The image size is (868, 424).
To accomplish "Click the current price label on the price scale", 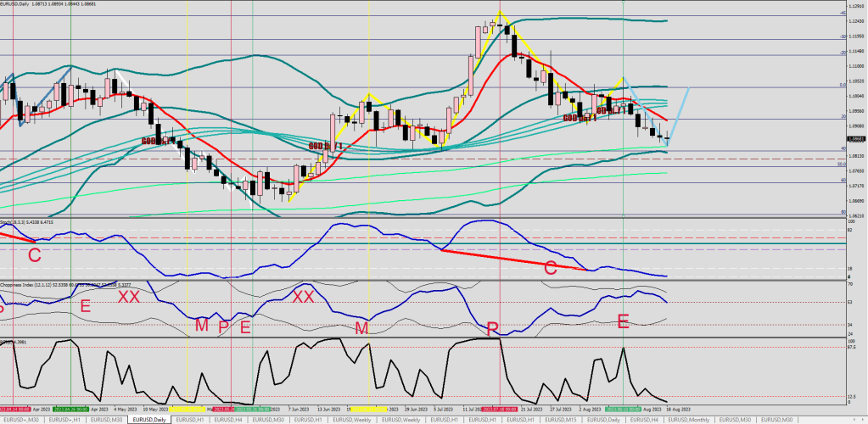I will 852,138.
